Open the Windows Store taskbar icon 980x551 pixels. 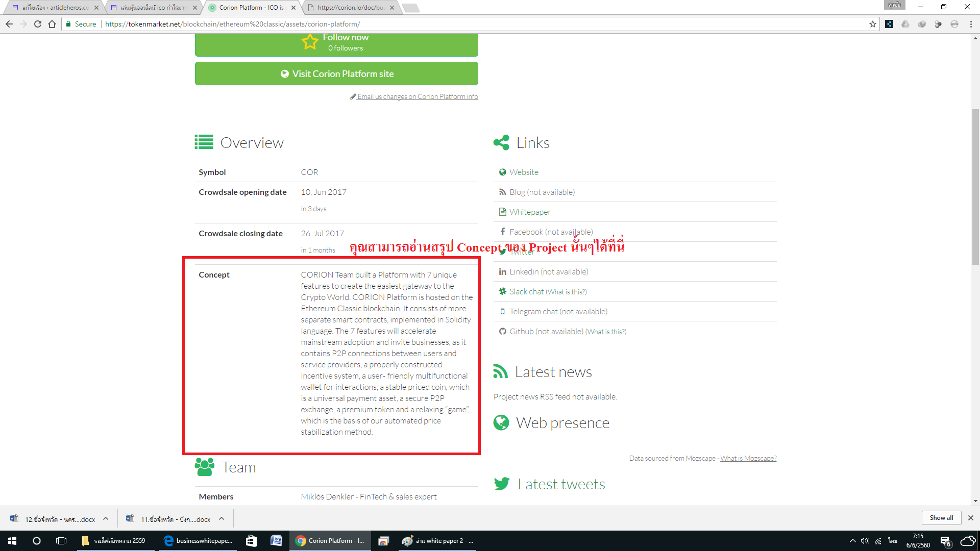pos(251,541)
